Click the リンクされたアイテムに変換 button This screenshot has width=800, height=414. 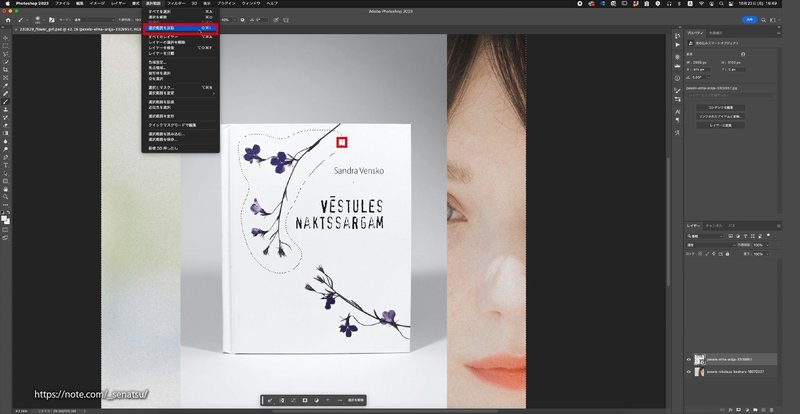pyautogui.click(x=720, y=116)
